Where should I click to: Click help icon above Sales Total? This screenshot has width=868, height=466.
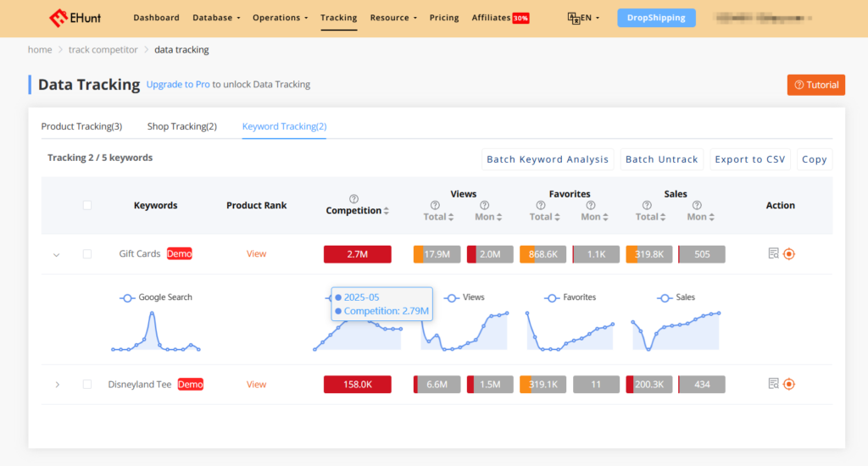(x=647, y=205)
